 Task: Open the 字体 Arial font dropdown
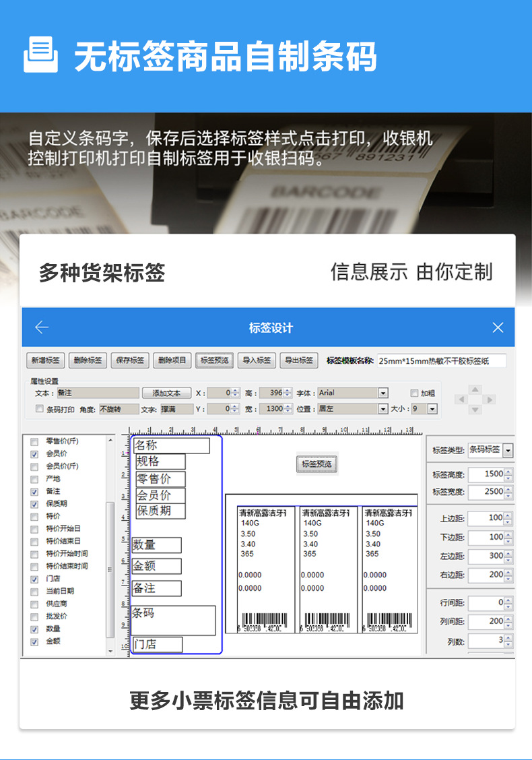tap(383, 393)
